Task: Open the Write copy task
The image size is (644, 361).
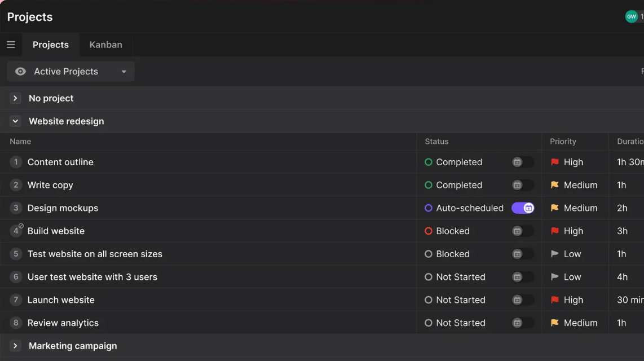Action: pos(50,185)
